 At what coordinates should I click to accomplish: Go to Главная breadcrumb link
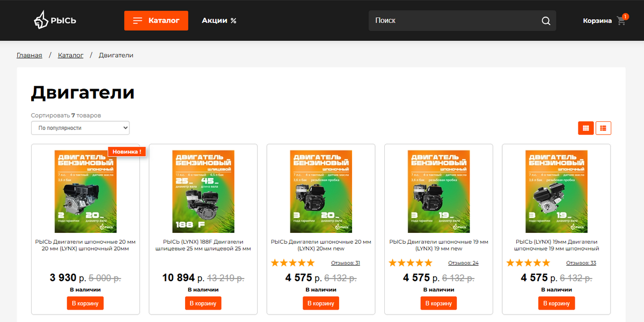30,55
